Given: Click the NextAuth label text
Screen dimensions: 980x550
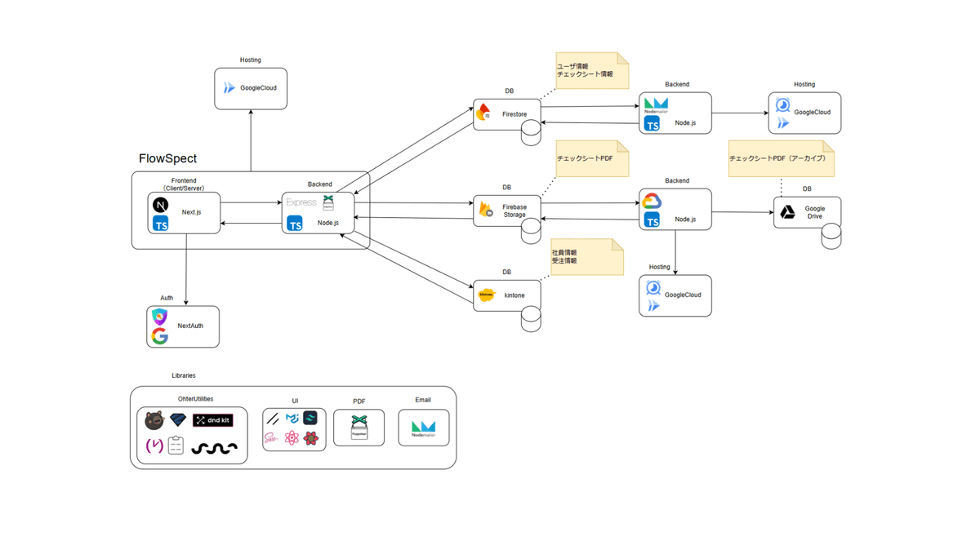Looking at the screenshot, I should point(190,326).
